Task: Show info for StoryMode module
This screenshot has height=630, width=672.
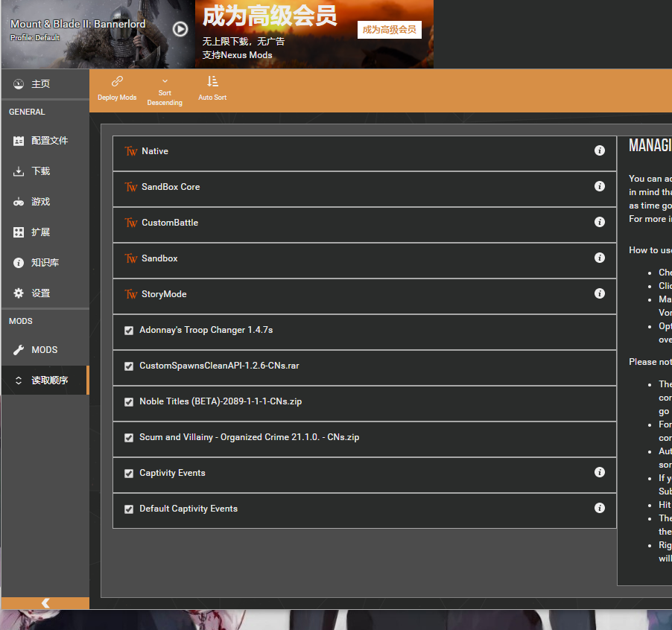Action: (599, 293)
